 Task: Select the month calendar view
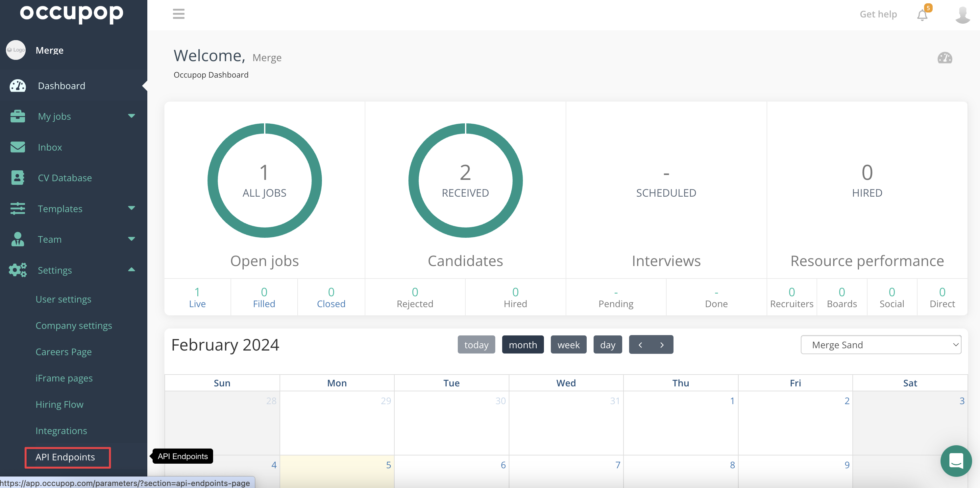tap(523, 345)
